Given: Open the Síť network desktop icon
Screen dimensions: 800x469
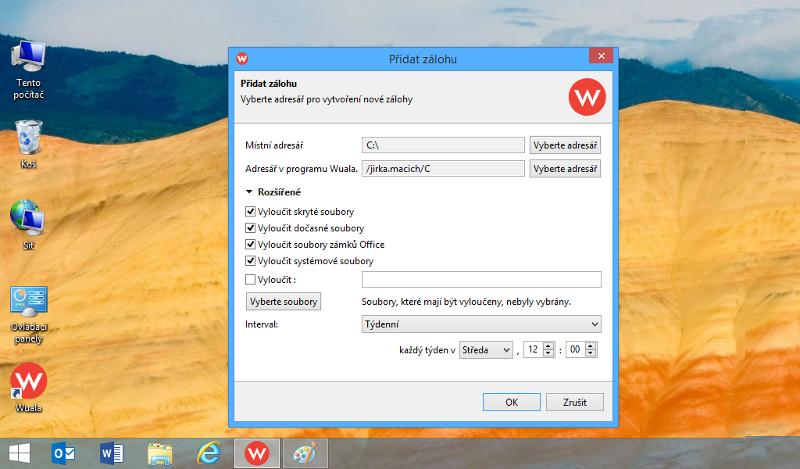Looking at the screenshot, I should (x=28, y=217).
